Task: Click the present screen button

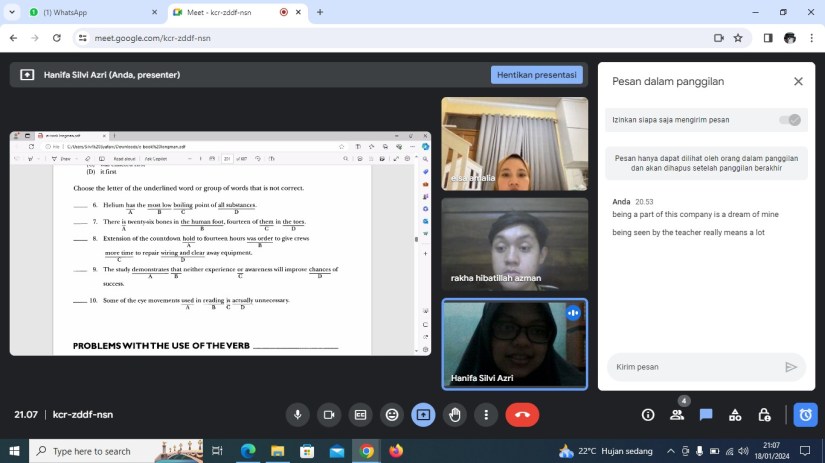Action: coord(423,415)
